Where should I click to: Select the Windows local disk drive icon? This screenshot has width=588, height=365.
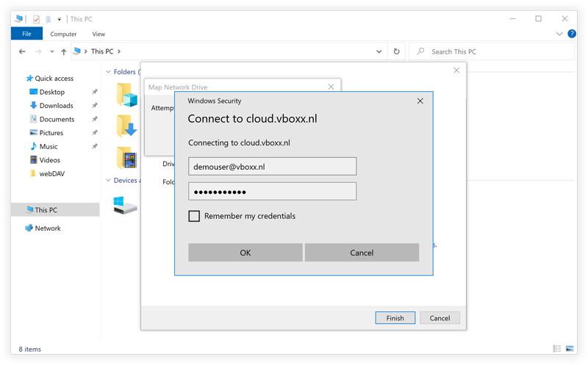pyautogui.click(x=125, y=205)
